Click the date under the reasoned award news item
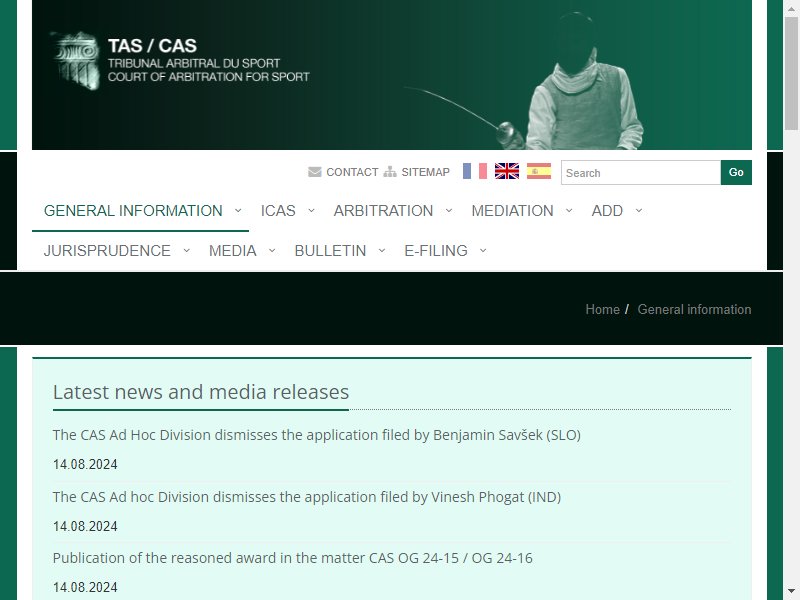 coord(85,587)
